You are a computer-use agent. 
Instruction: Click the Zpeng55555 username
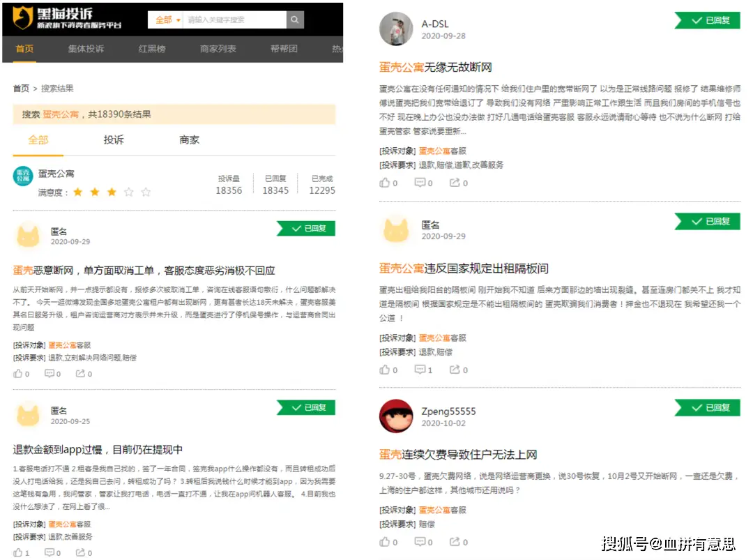pos(448,411)
